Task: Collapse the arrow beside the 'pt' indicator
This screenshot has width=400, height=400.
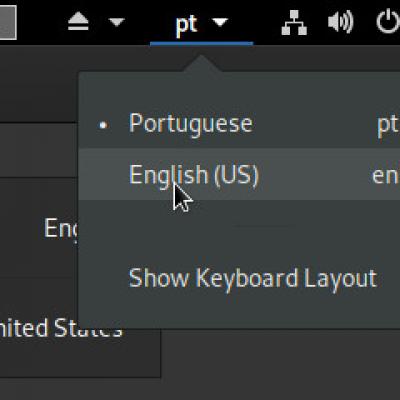Action: 220,22
